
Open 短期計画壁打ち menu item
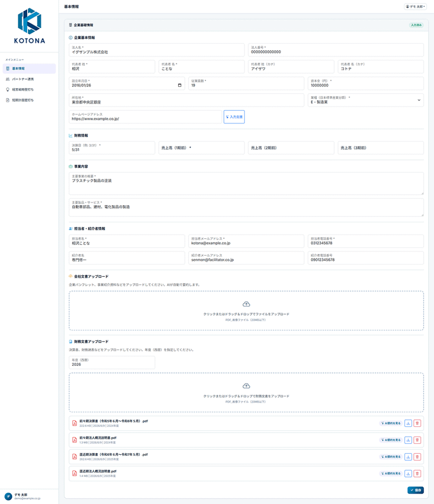pos(29,100)
